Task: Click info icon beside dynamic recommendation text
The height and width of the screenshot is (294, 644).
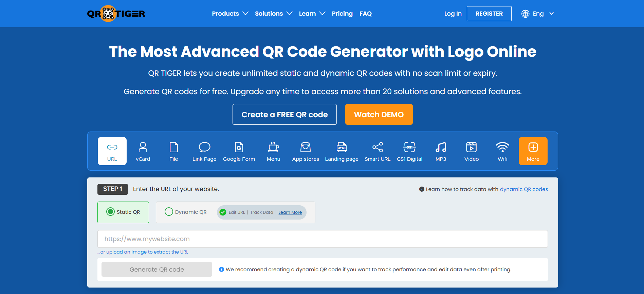Action: pos(221,269)
